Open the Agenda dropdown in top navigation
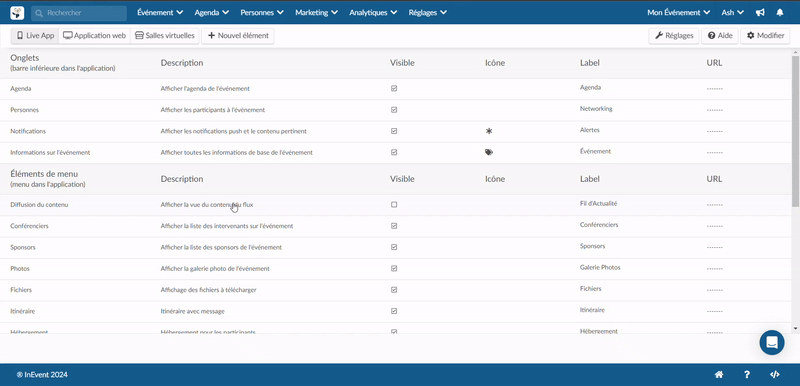Screen dimensions: 800x386 pos(212,13)
